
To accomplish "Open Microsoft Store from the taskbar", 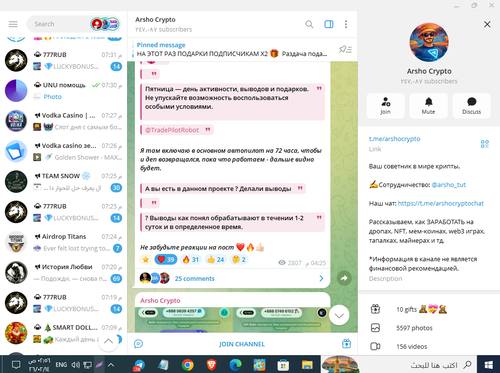I will click(x=283, y=365).
